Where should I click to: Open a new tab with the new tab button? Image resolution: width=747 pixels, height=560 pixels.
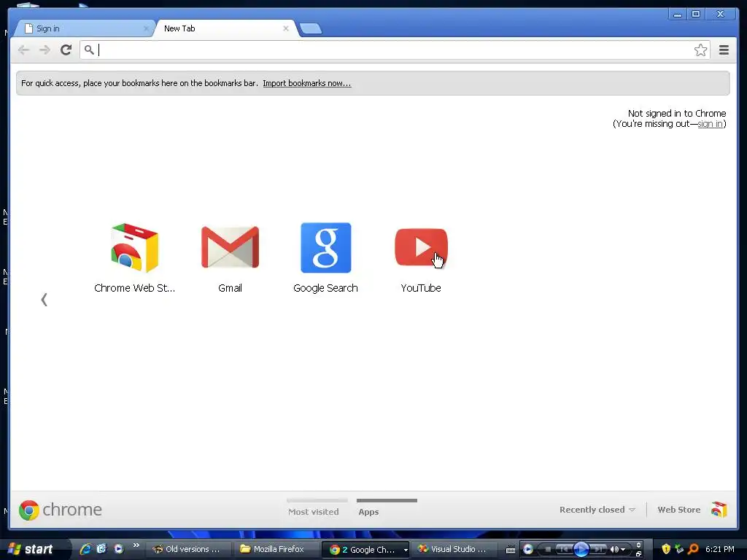coord(311,28)
